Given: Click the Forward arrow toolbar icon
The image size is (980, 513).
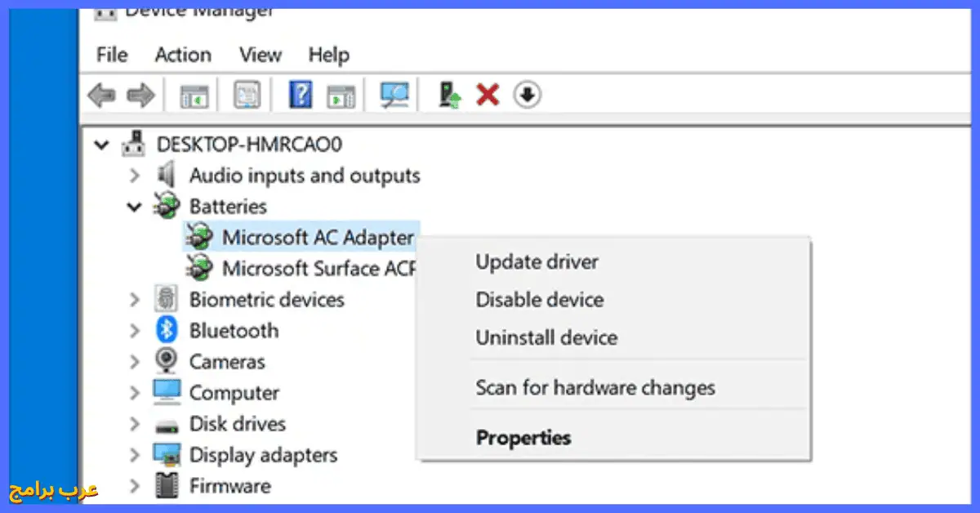Looking at the screenshot, I should coord(141,96).
